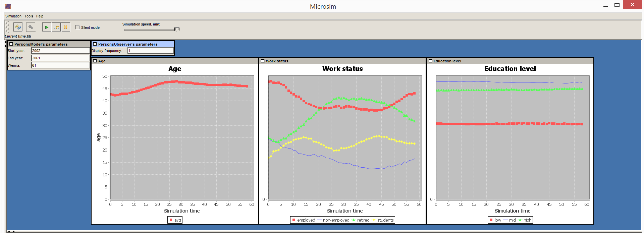This screenshot has width=644, height=233.
Task: Click the Age chart window icon
Action: click(95, 61)
